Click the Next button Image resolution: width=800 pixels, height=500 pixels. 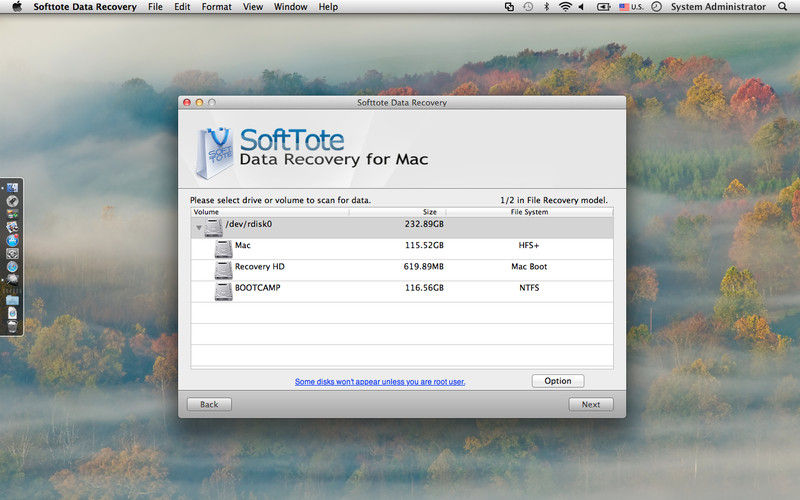(591, 404)
